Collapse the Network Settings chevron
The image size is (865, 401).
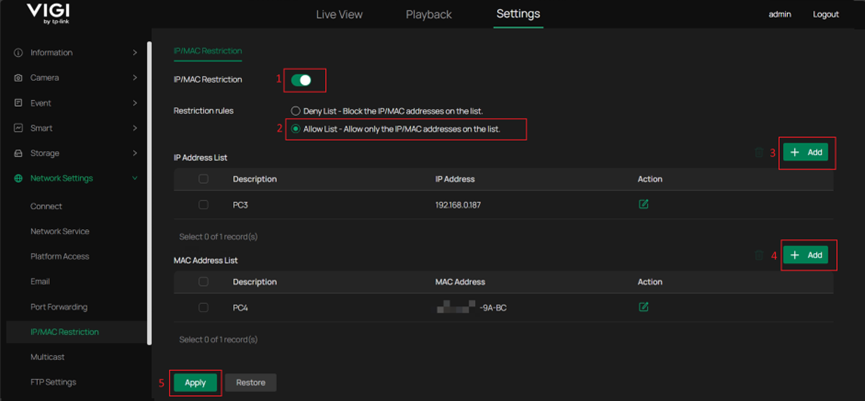tap(135, 178)
